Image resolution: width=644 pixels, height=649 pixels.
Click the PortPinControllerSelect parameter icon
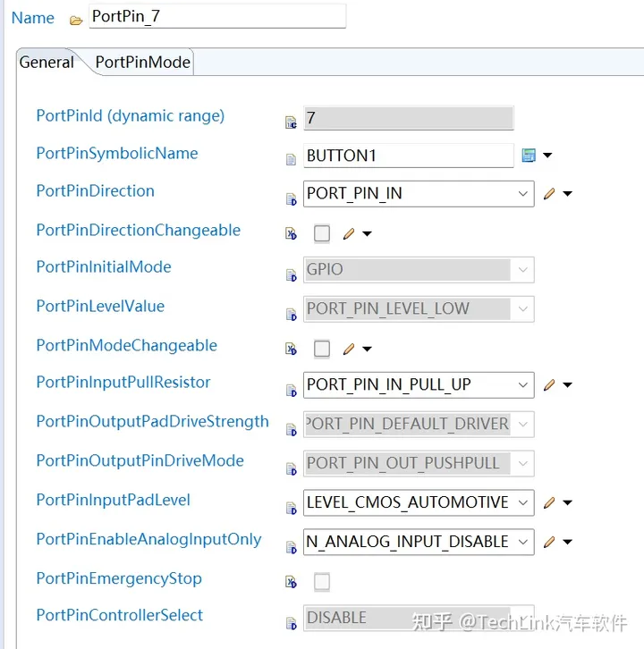click(x=292, y=623)
